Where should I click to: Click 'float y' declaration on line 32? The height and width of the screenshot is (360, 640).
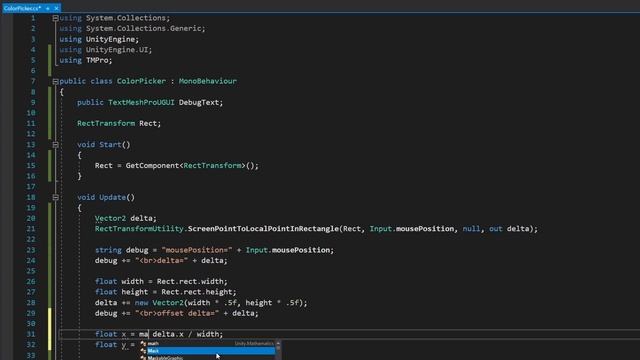pyautogui.click(x=111, y=345)
